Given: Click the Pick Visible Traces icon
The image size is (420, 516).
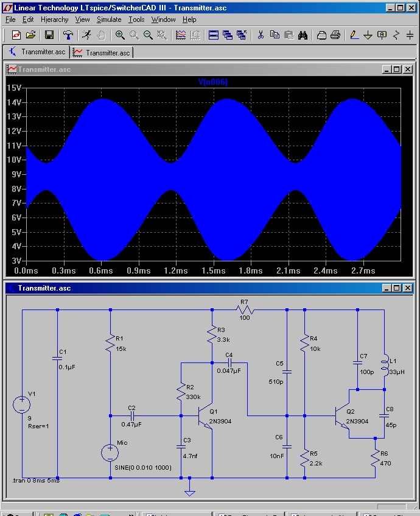Looking at the screenshot, I should (x=195, y=35).
